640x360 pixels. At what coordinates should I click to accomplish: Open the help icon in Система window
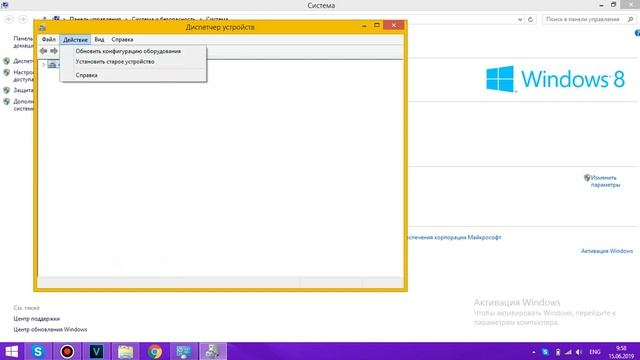[637, 33]
